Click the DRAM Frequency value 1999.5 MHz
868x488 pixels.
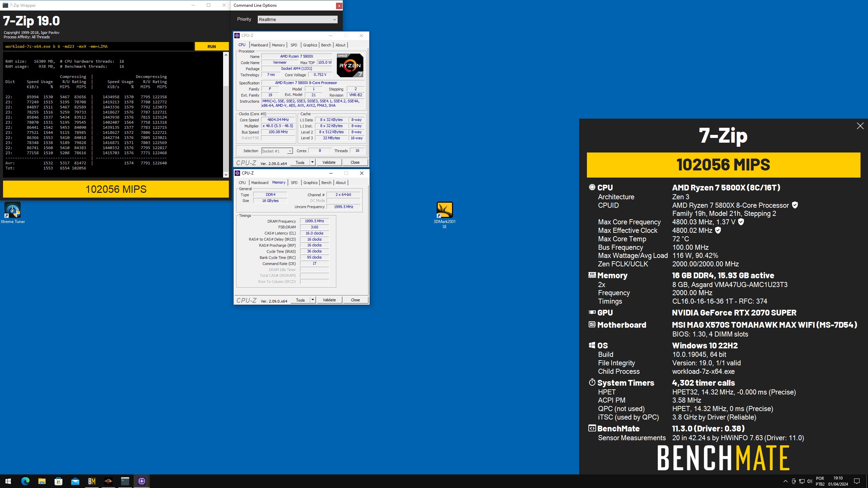[314, 221]
